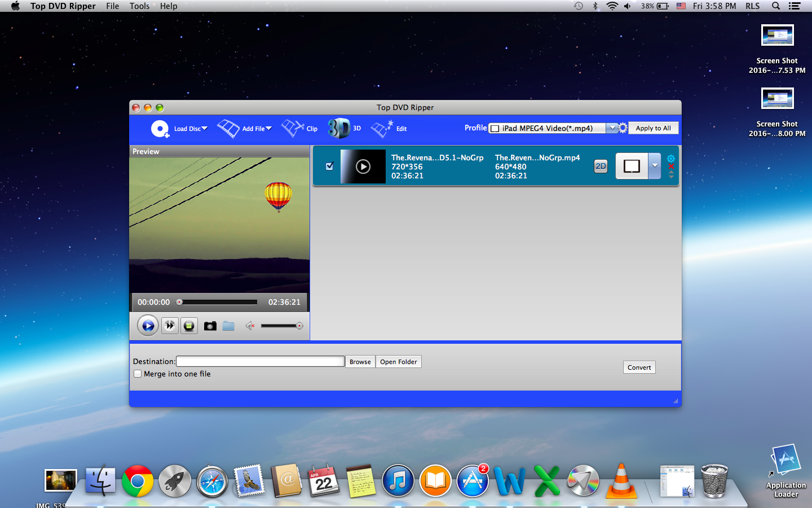Screen dimensions: 812x508
Task: Click the Wi-Fi status icon
Action: point(612,6)
